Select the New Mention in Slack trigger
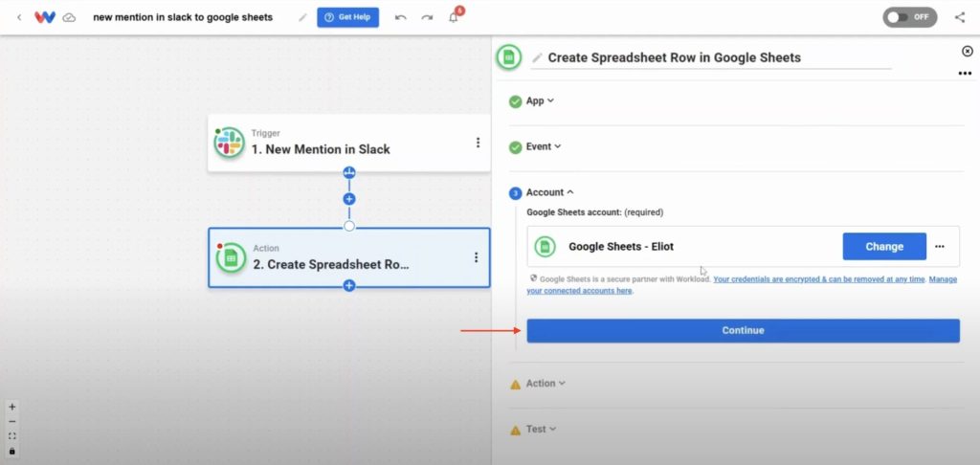The height and width of the screenshot is (465, 980). [348, 143]
